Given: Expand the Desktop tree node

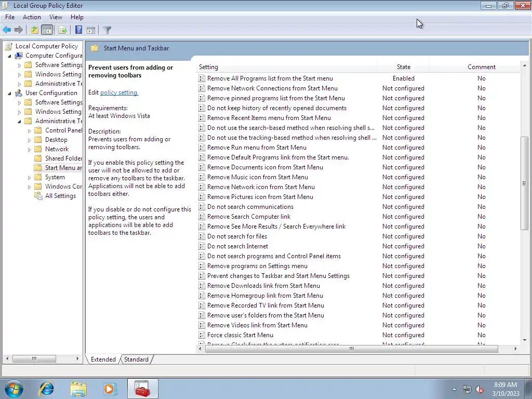Looking at the screenshot, I should click(x=29, y=140).
